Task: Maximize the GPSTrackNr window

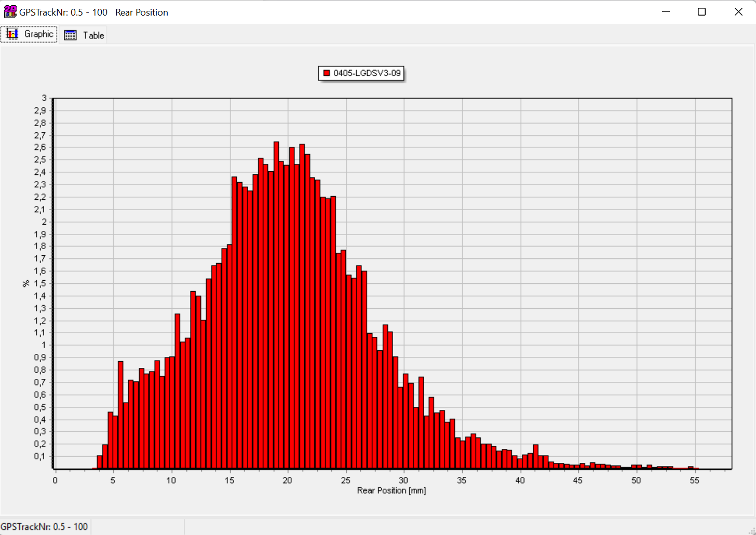Action: [701, 12]
